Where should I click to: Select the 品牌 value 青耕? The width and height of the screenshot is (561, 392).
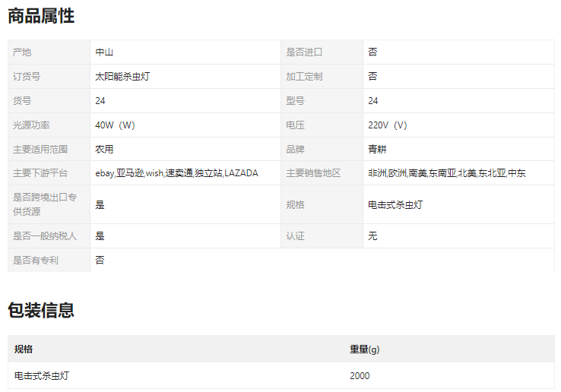377,150
